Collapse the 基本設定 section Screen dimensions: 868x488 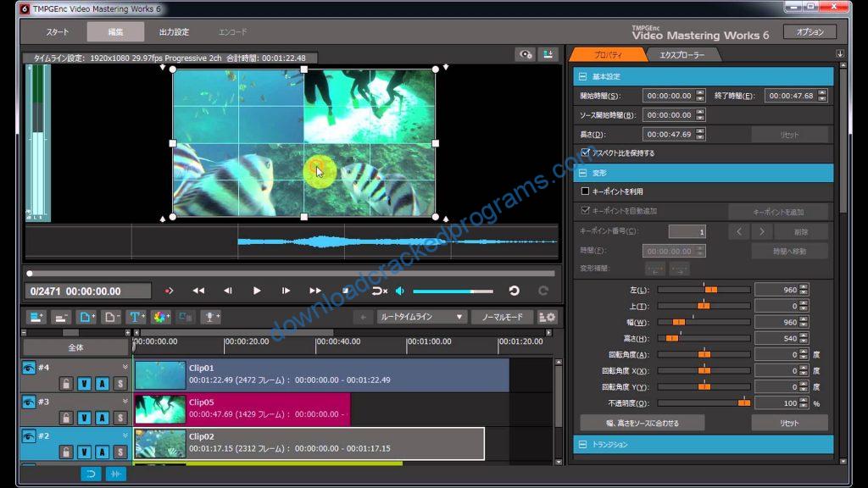(583, 76)
